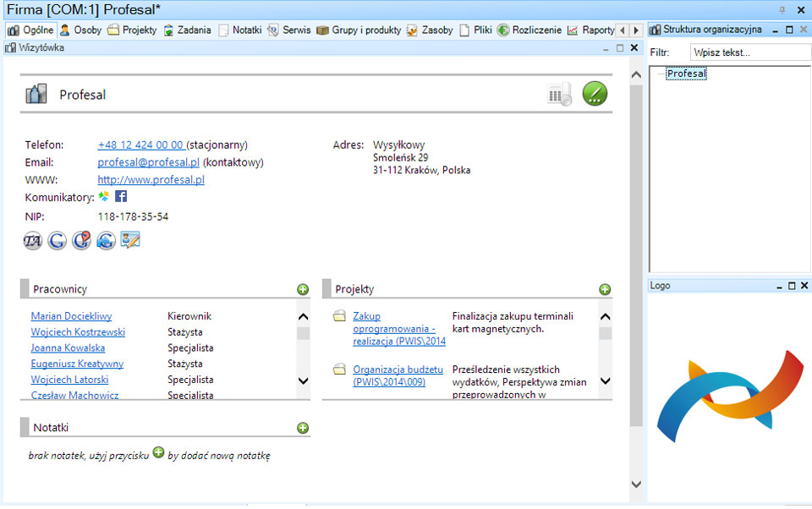Click the company logo image
The image size is (812, 509).
[x=730, y=396]
